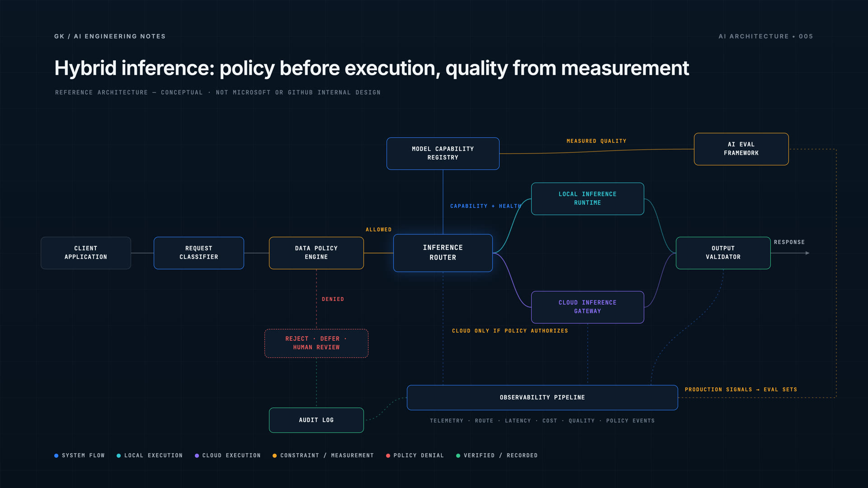This screenshot has width=868, height=488.
Task: Click the Local Inference Runtime box
Action: pyautogui.click(x=588, y=199)
